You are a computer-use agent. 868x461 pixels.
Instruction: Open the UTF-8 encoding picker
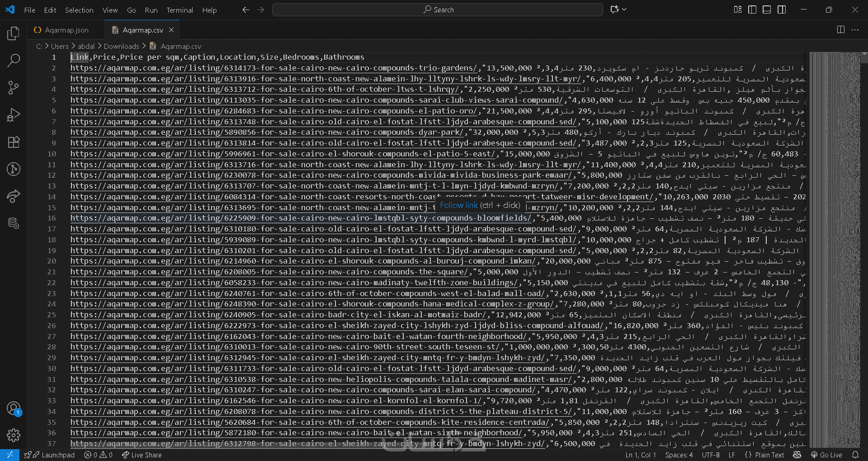point(711,455)
